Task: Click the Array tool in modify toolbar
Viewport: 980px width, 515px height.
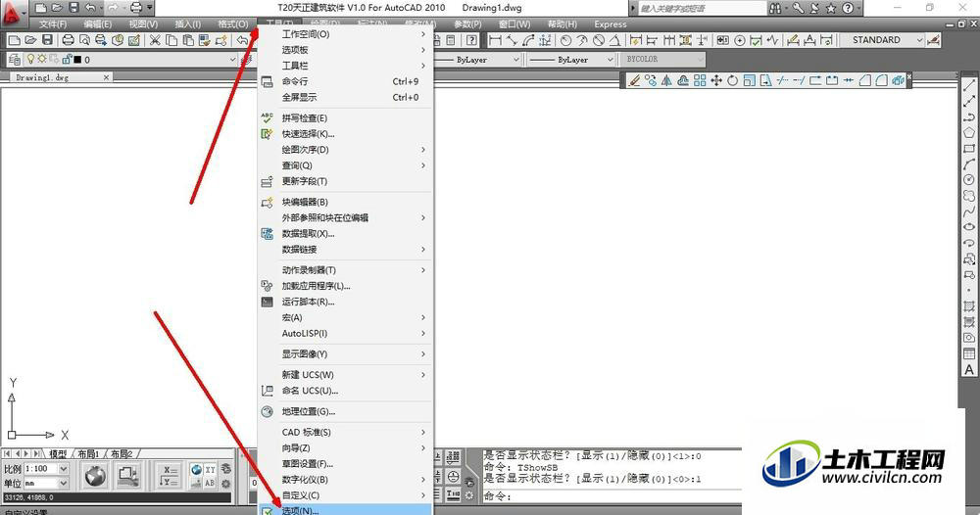Action: 700,80
